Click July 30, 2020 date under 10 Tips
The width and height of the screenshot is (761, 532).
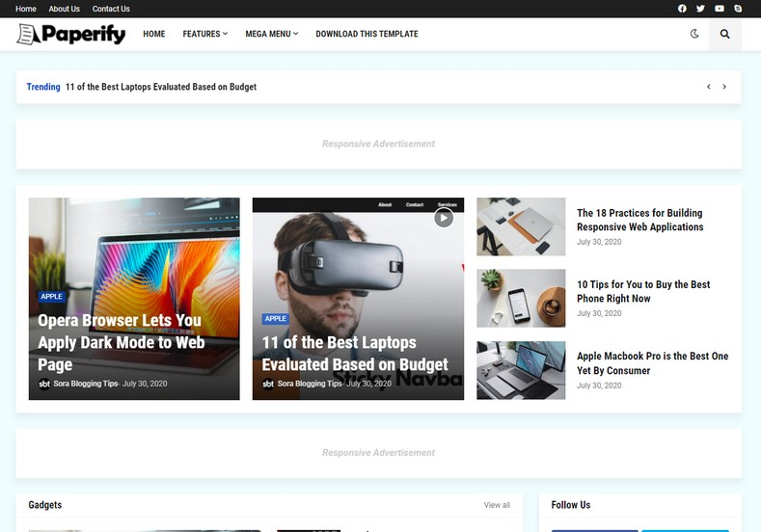599,314
